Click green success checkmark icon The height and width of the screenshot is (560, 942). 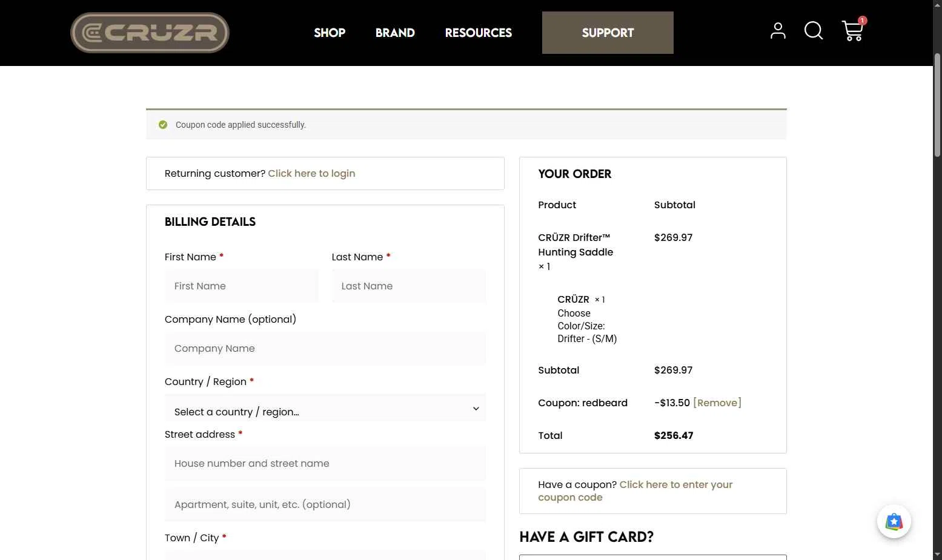(163, 125)
